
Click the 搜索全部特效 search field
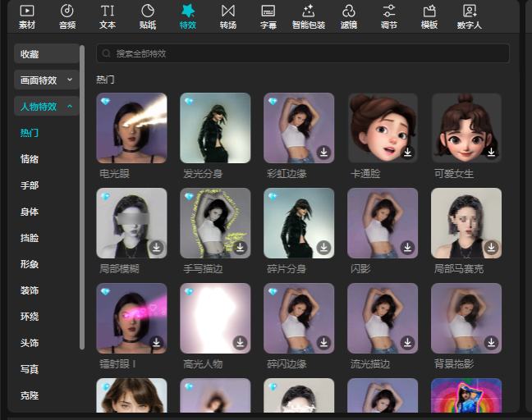tap(303, 53)
